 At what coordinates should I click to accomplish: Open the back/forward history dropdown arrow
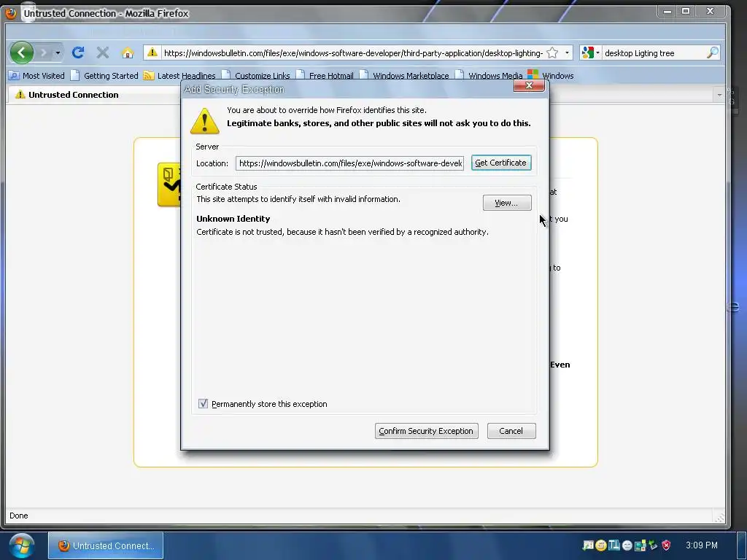(58, 52)
